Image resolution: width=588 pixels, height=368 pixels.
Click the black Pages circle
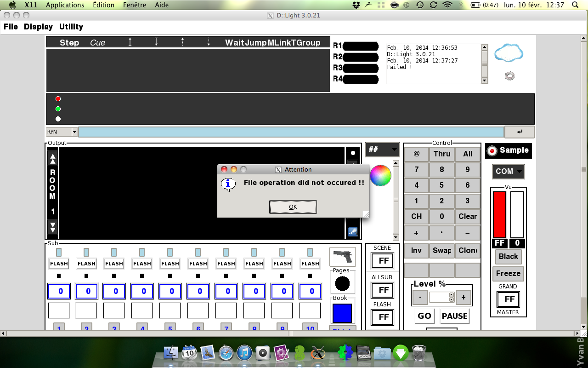[342, 283]
